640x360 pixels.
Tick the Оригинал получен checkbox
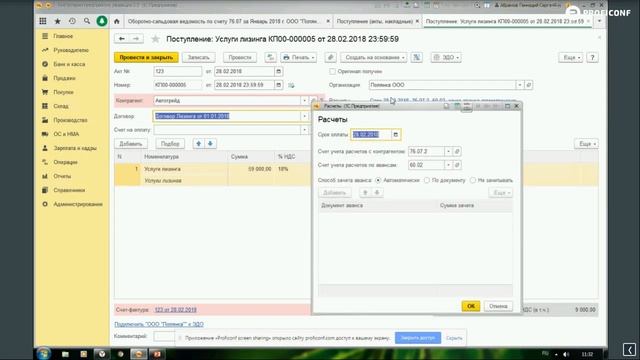(x=332, y=71)
